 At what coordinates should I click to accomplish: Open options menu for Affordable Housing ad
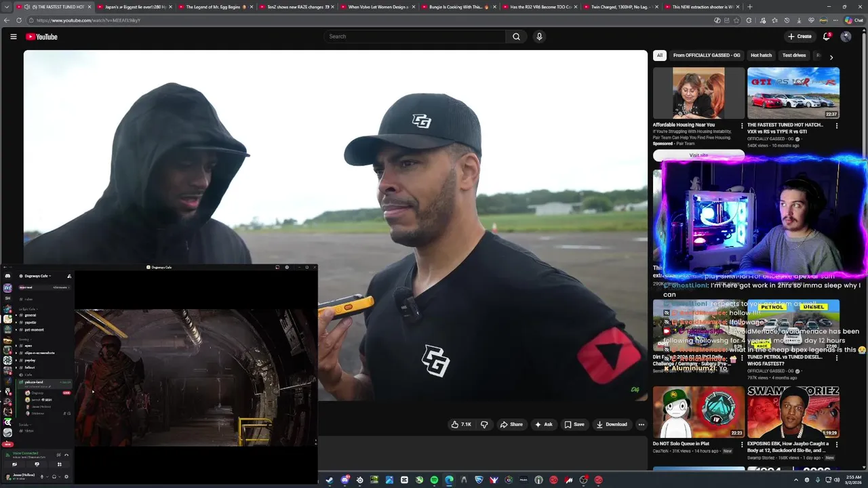[x=741, y=126]
